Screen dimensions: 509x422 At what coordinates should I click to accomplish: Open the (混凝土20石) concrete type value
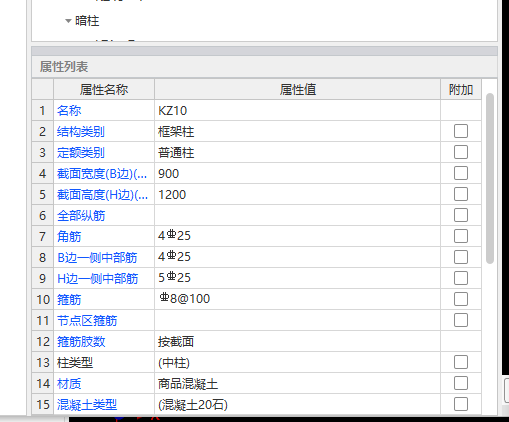[298, 404]
